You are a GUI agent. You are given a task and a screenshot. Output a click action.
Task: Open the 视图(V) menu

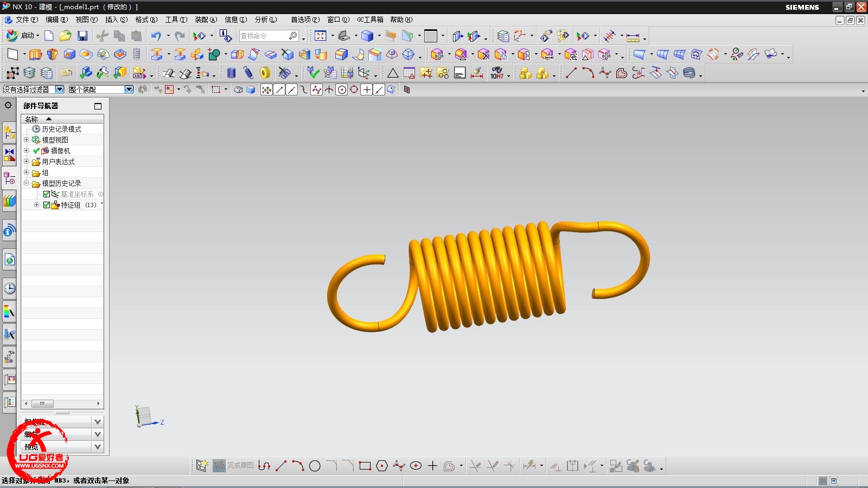pos(86,20)
